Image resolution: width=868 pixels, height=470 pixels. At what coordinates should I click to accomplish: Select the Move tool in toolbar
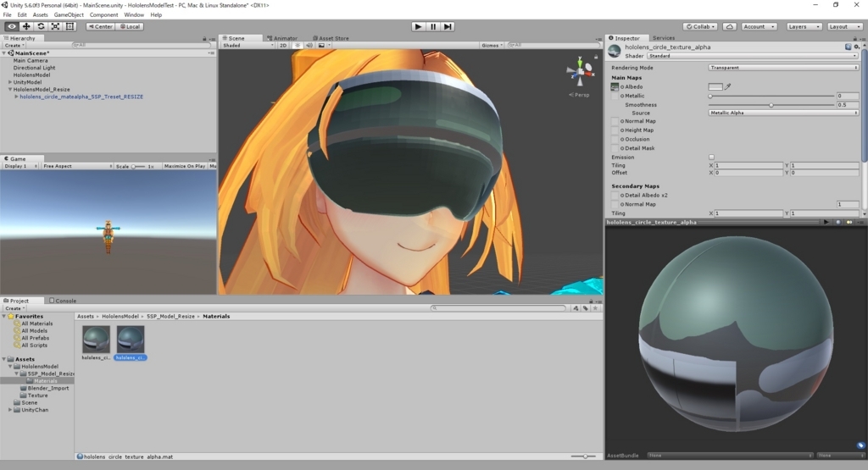(x=26, y=26)
